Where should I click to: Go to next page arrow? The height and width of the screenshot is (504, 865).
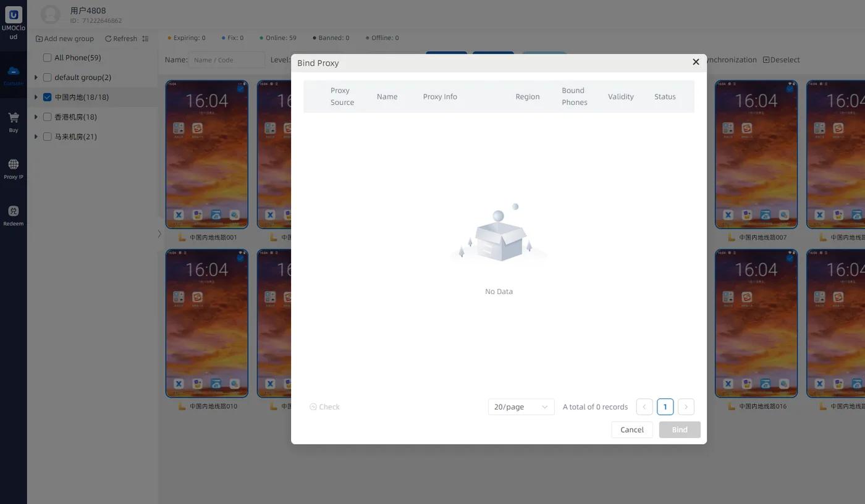686,406
